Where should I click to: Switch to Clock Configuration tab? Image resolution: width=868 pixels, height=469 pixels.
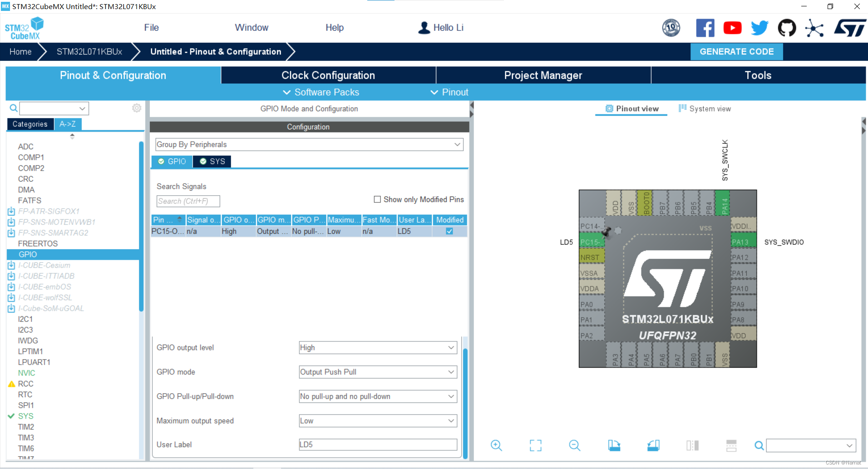(328, 75)
